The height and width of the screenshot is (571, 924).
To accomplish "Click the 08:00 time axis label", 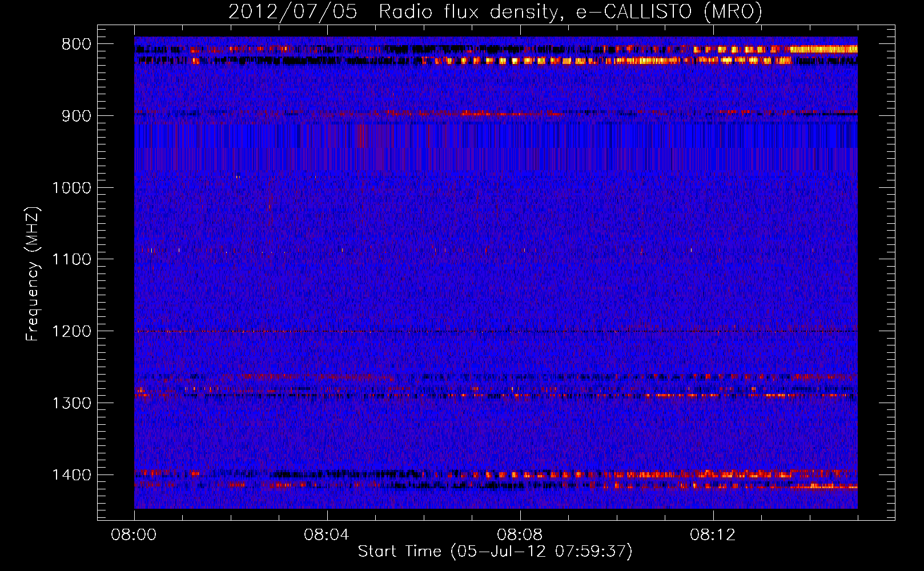I will [134, 535].
